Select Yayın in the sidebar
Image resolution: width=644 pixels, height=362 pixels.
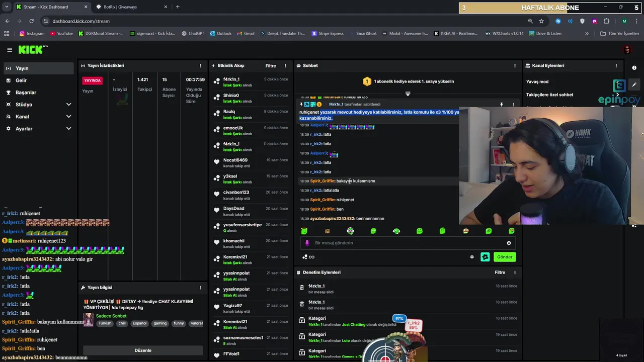[38, 68]
